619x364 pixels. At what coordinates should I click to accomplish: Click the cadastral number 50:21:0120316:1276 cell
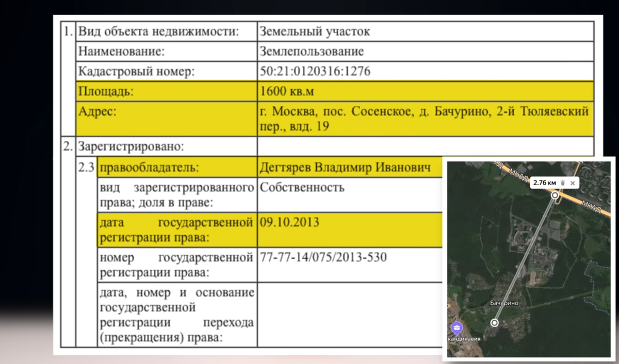pos(315,71)
